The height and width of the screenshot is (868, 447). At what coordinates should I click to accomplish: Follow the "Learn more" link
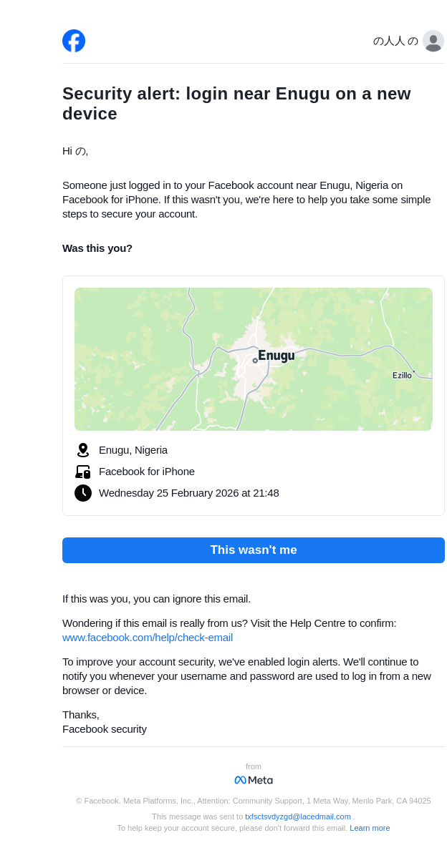(370, 828)
